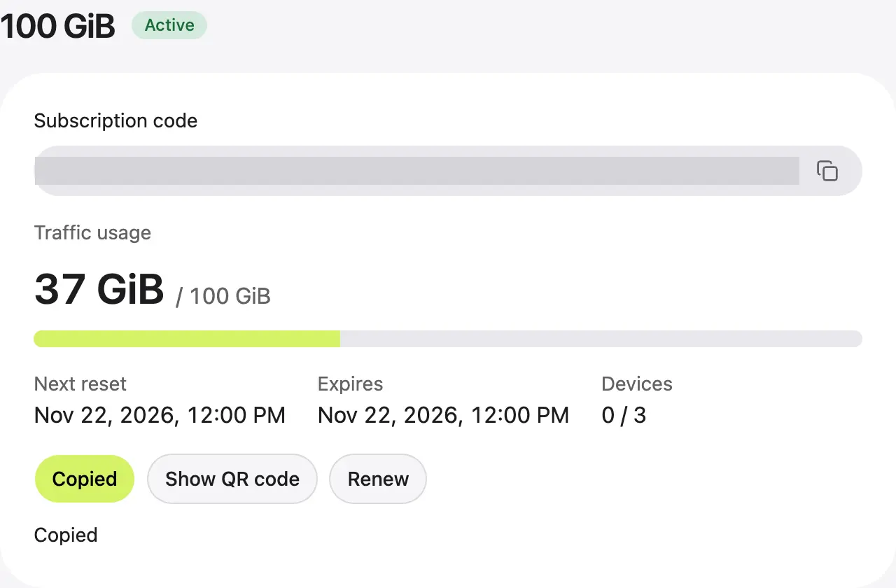Click the traffic usage progress bar
The image size is (896, 588).
pyautogui.click(x=448, y=339)
